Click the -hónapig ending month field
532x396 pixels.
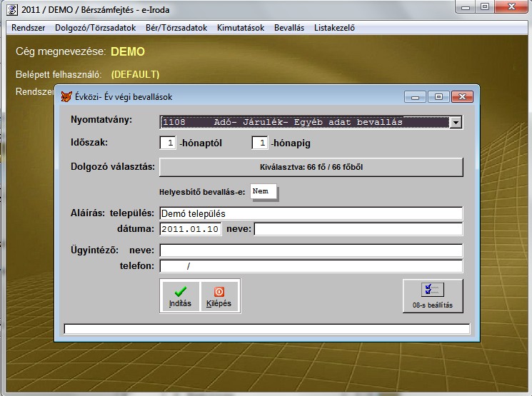pyautogui.click(x=260, y=143)
